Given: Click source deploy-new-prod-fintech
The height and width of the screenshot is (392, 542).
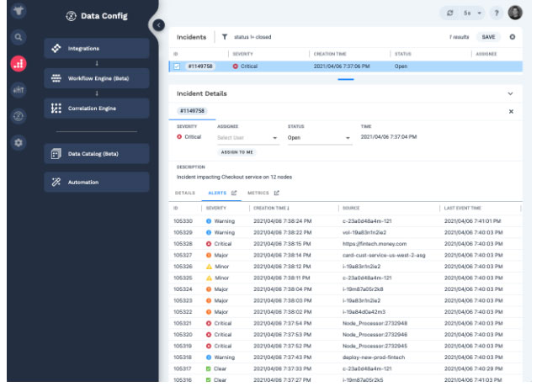Looking at the screenshot, I should 374,358.
